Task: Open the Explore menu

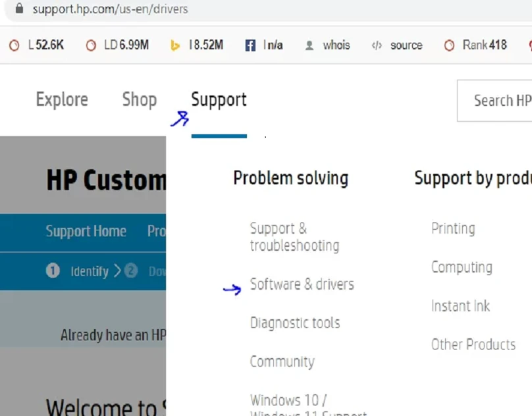Action: (x=62, y=100)
